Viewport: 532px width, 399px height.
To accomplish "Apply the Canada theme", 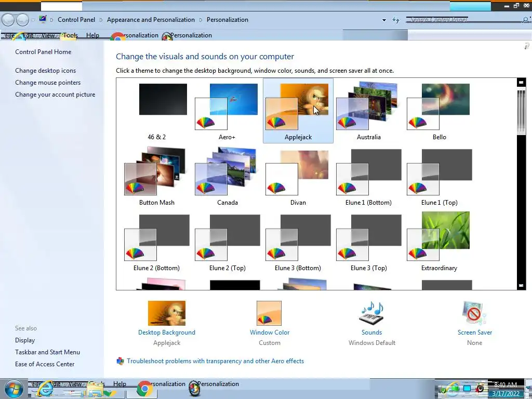I will (227, 177).
